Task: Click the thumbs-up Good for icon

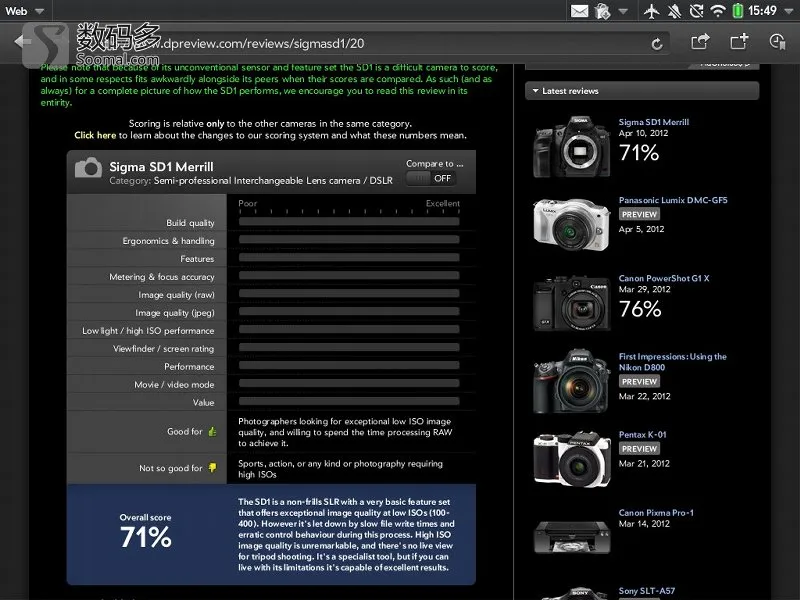Action: 212,432
